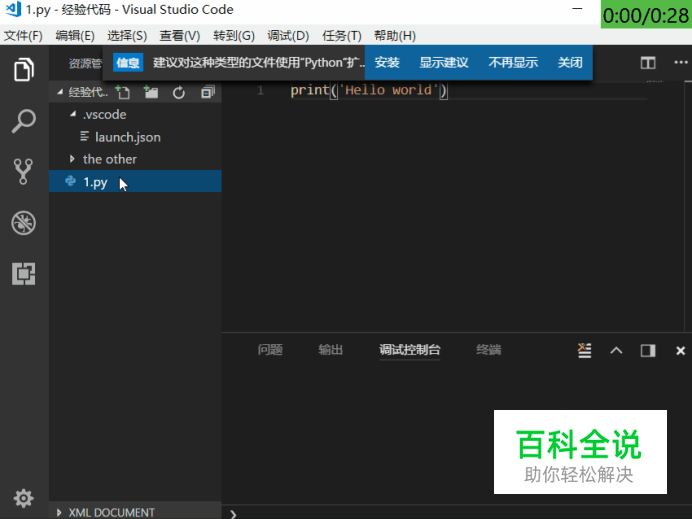The image size is (692, 519).
Task: Open the 查看(V) menu
Action: (180, 36)
